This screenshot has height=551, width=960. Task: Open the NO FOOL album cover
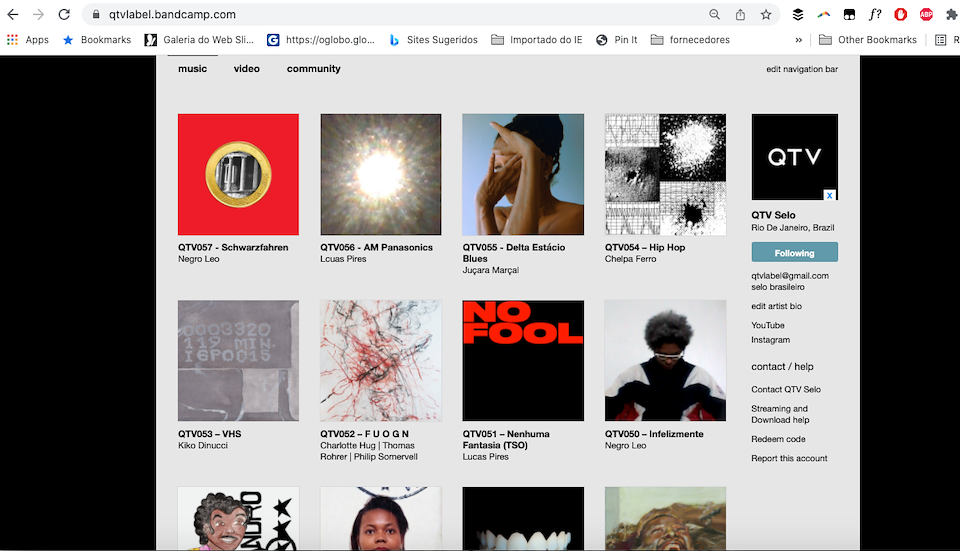523,361
